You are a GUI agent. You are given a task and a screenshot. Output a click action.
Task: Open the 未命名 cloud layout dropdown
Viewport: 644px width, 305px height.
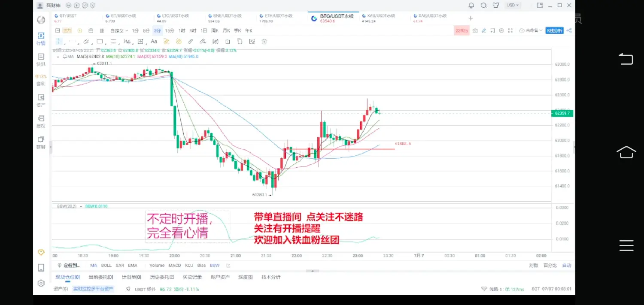pyautogui.click(x=531, y=30)
